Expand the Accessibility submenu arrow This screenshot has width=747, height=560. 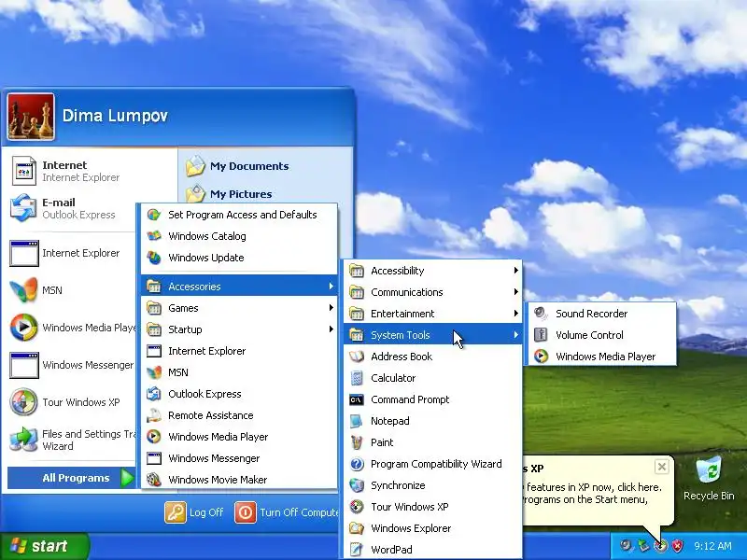click(516, 271)
